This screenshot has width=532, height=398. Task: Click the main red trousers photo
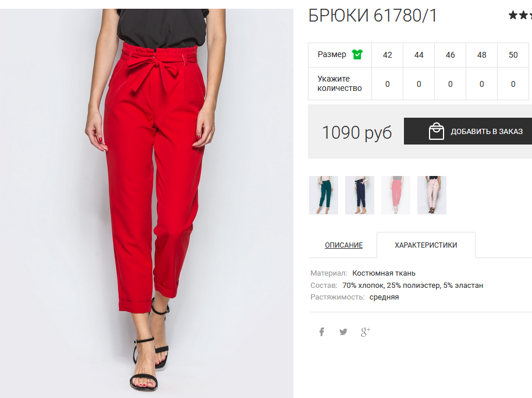[x=147, y=203]
